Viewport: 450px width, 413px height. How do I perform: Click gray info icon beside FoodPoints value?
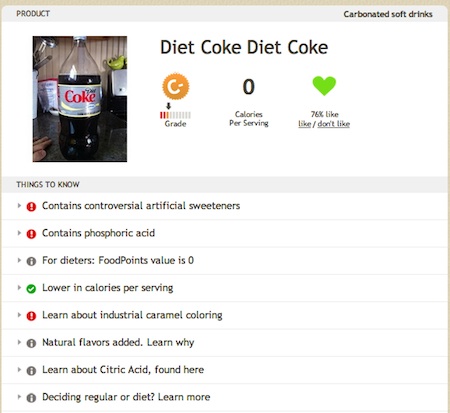coord(31,261)
